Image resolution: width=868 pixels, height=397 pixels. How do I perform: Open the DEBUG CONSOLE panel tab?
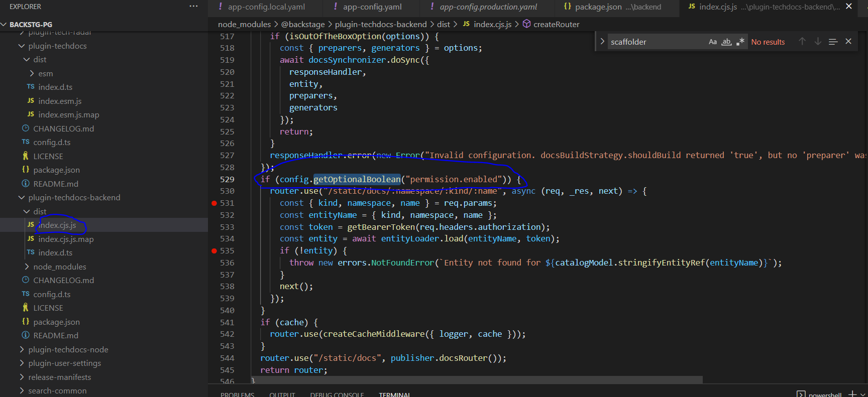pos(337,394)
